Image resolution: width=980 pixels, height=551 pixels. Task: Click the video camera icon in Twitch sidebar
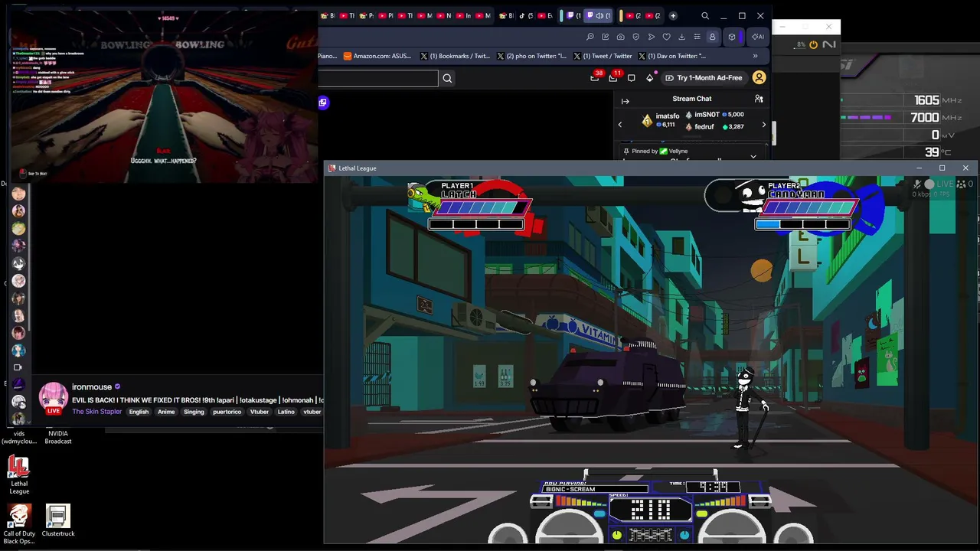coord(18,367)
